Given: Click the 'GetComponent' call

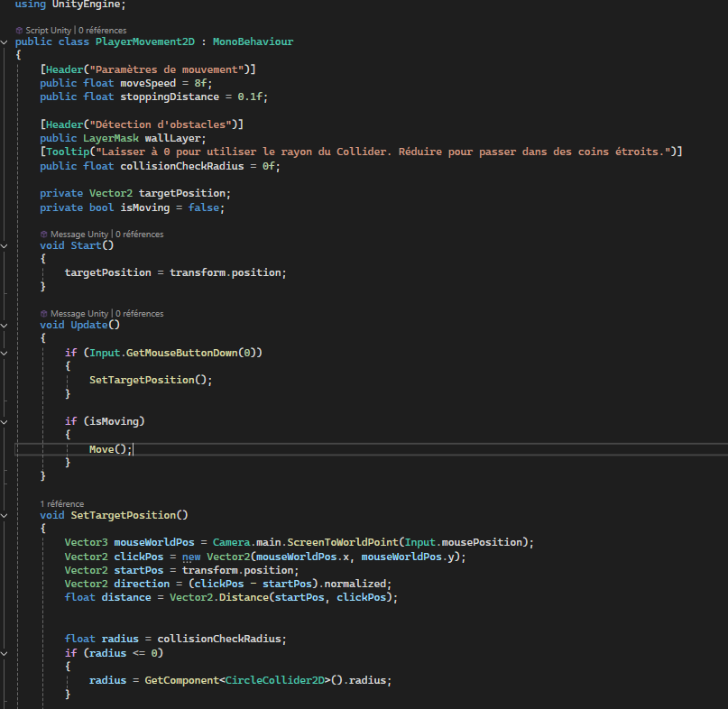Looking at the screenshot, I should coord(182,680).
